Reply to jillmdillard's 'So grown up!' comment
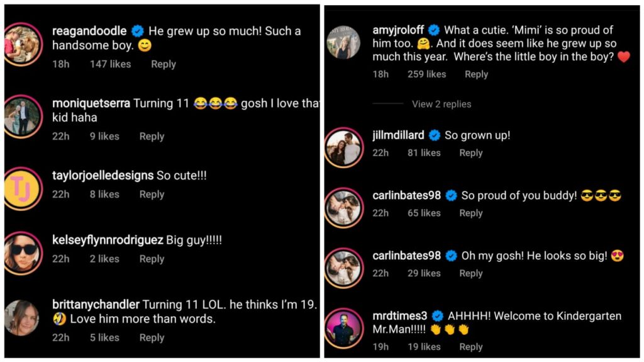 coord(471,152)
